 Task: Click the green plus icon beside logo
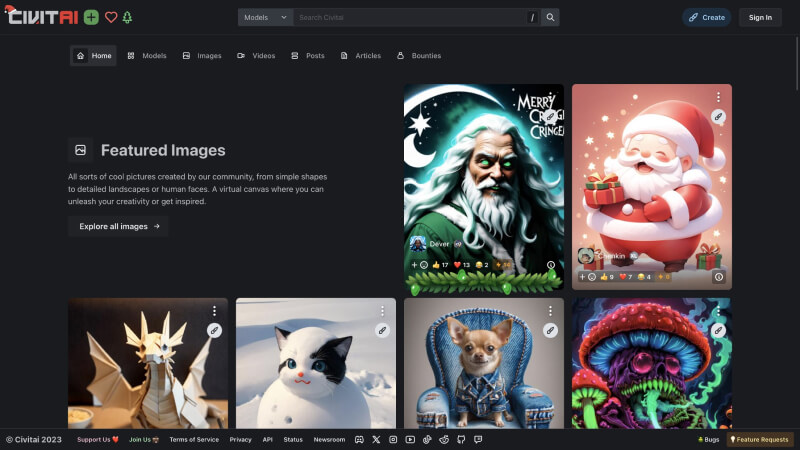point(91,17)
